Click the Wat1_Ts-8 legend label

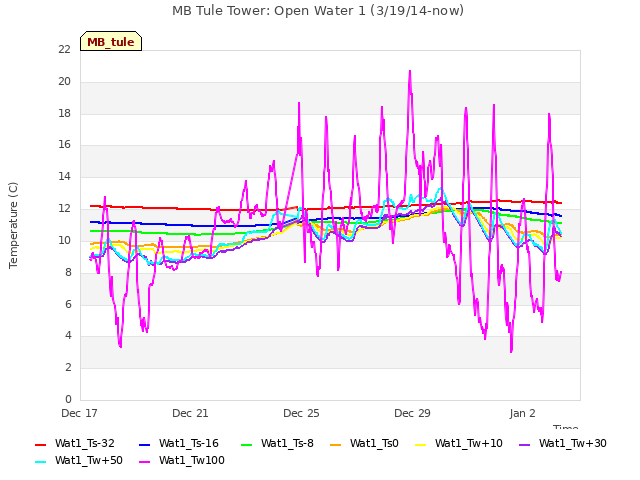(x=287, y=443)
